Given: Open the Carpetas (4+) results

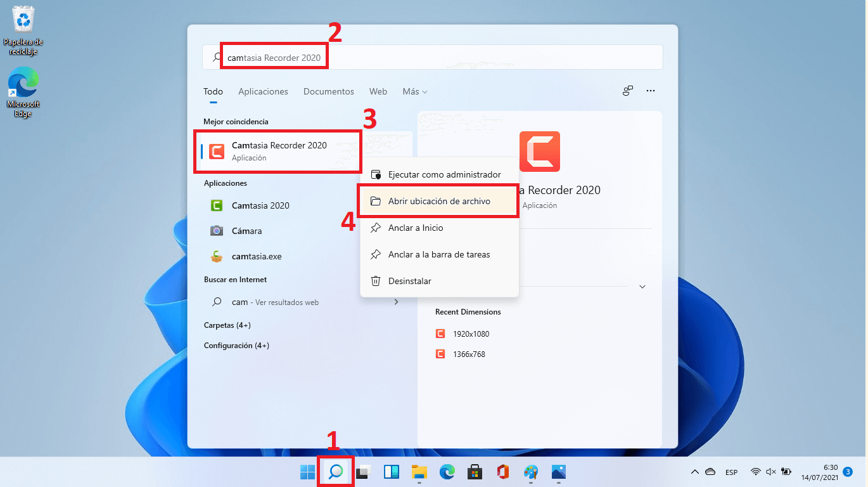Looking at the screenshot, I should pyautogui.click(x=227, y=325).
